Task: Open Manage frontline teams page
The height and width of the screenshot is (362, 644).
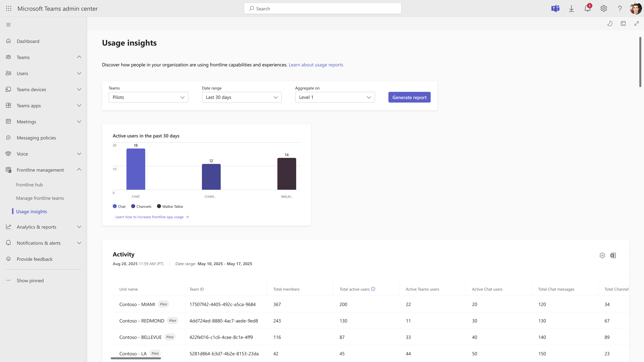Action: click(x=40, y=198)
